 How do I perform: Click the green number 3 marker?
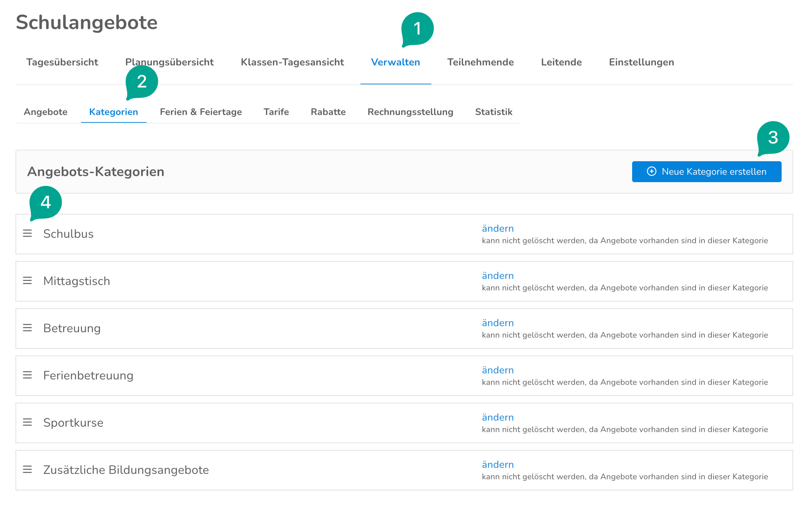point(773,138)
